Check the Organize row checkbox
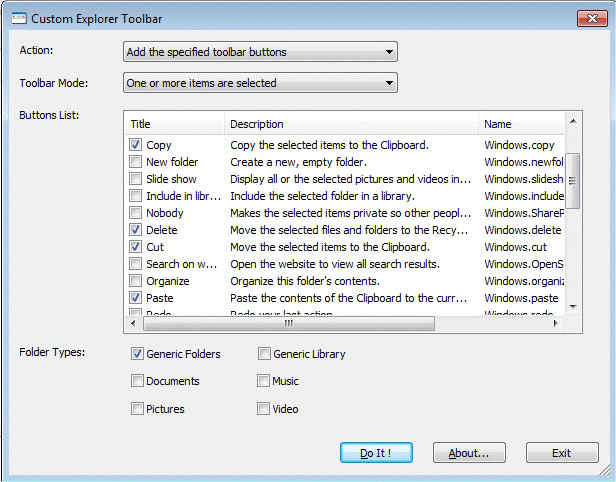This screenshot has width=616, height=482. click(x=136, y=281)
